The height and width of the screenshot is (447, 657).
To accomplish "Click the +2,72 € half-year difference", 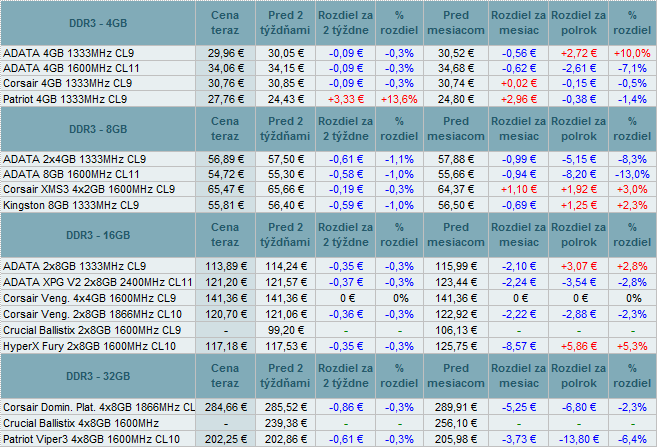I will point(579,53).
